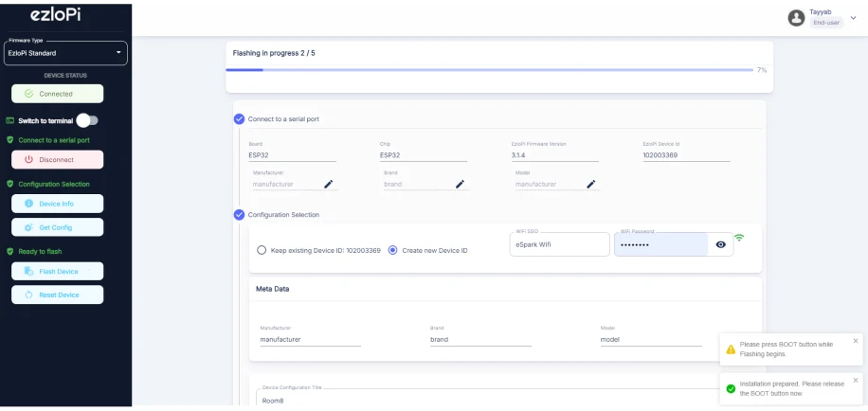Image resolution: width=868 pixels, height=411 pixels.
Task: Click the pencil icon beside Manufacturer field
Action: (x=329, y=184)
